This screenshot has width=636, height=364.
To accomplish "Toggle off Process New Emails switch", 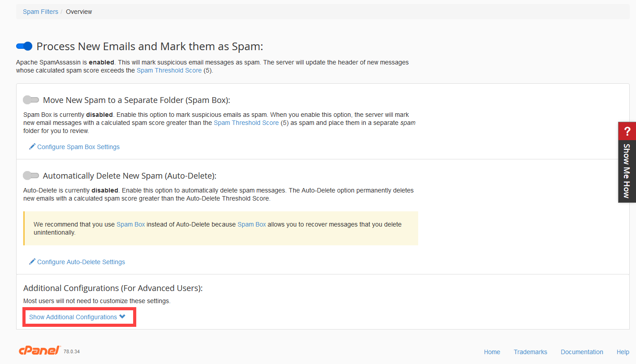I will pyautogui.click(x=24, y=46).
